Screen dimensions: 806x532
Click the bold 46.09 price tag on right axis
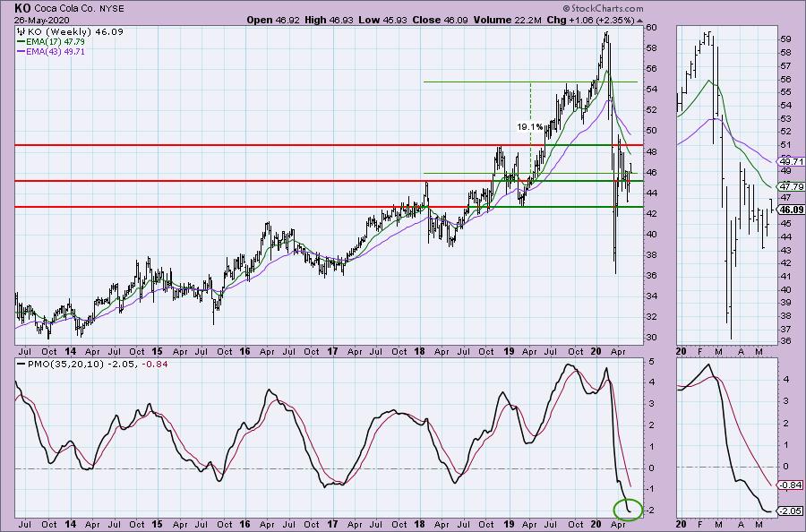(792, 210)
